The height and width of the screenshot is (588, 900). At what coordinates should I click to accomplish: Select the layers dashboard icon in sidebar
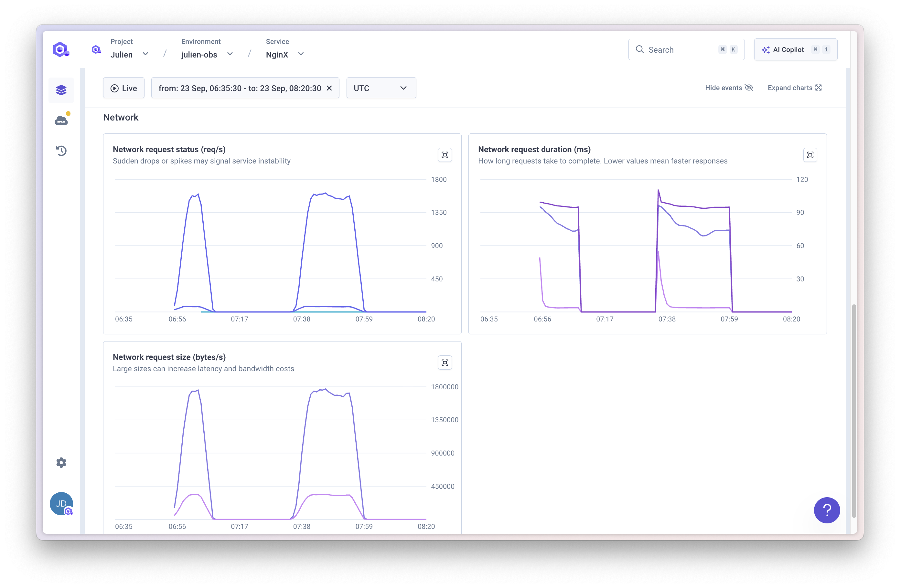(61, 90)
